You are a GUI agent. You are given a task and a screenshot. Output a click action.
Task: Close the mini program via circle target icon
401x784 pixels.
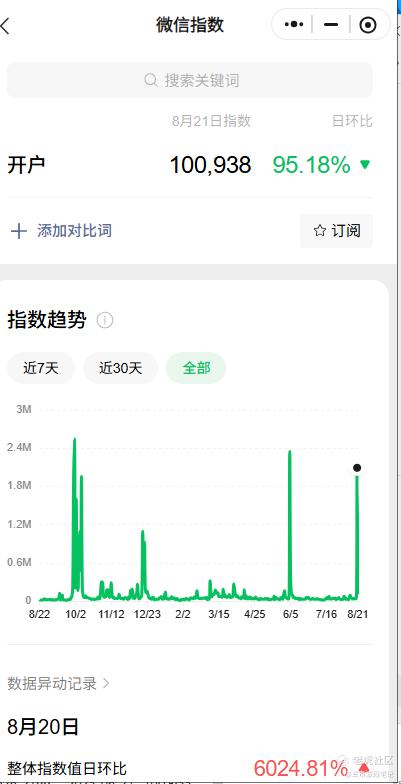coord(368,24)
